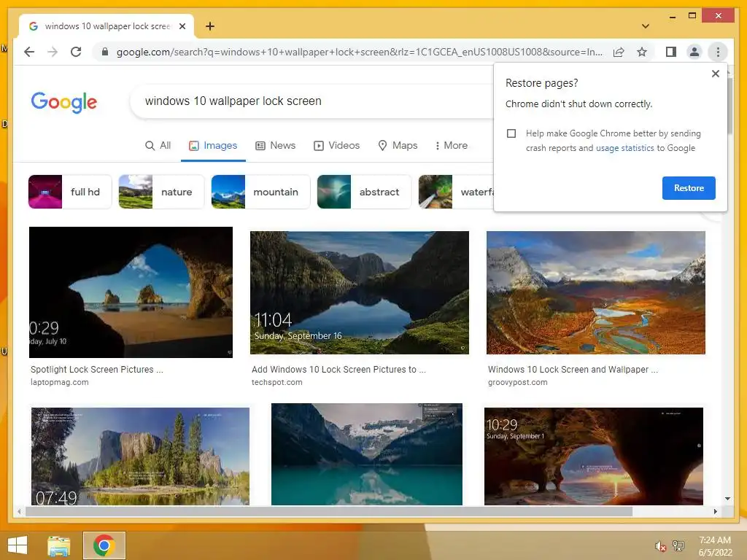Reload the page with refresh icon
Screen dimensions: 747x560
coord(76,52)
